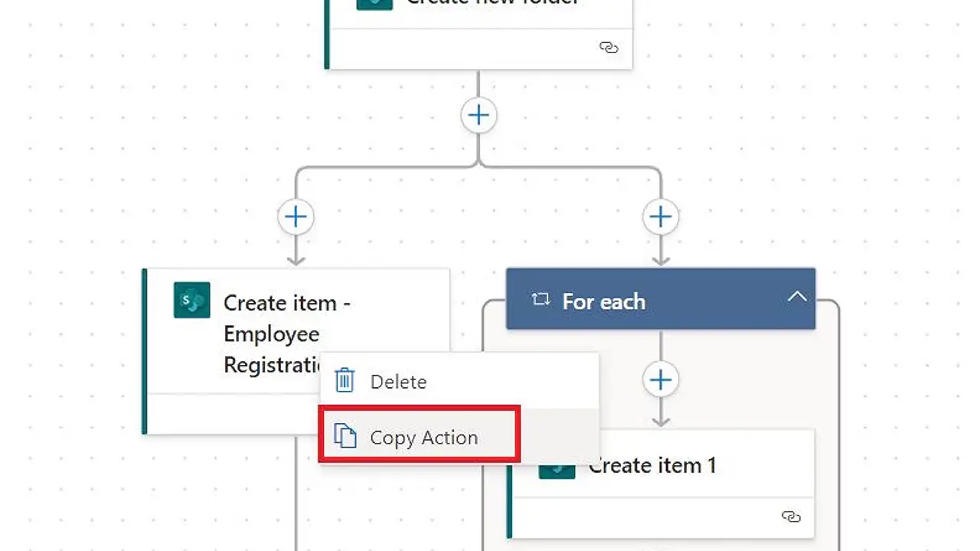Click the plus button above the For each action
980x551 pixels.
[x=661, y=217]
